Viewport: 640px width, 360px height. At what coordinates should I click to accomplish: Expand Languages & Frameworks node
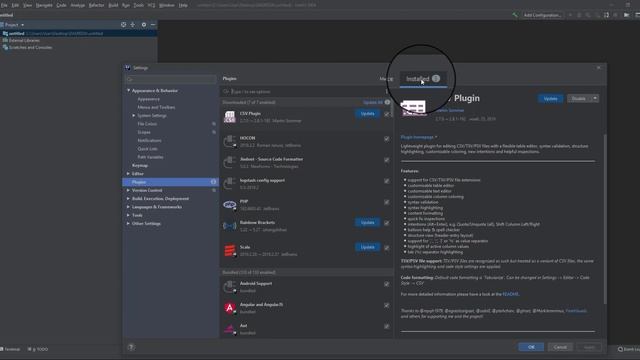(x=129, y=207)
